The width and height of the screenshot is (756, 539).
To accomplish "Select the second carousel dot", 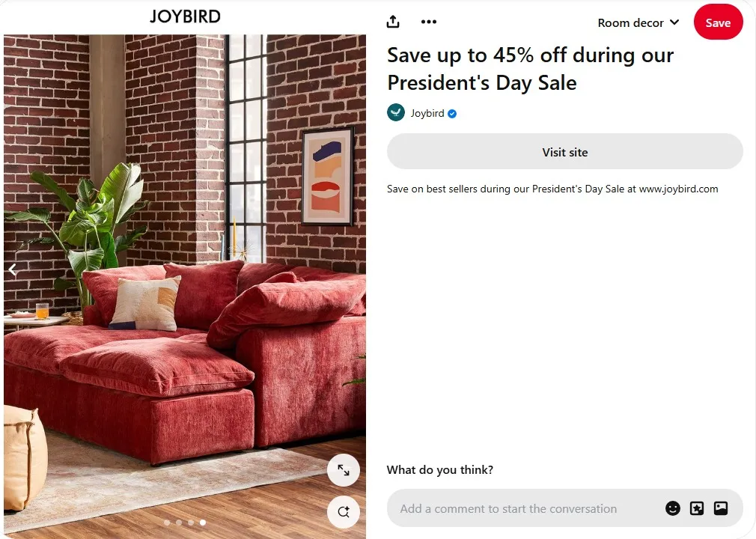I will [x=179, y=523].
